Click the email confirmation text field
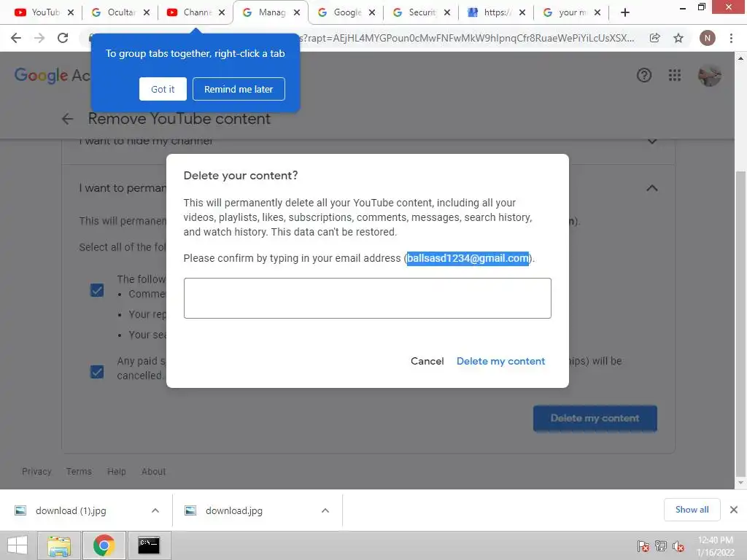The height and width of the screenshot is (560, 747). tap(368, 298)
